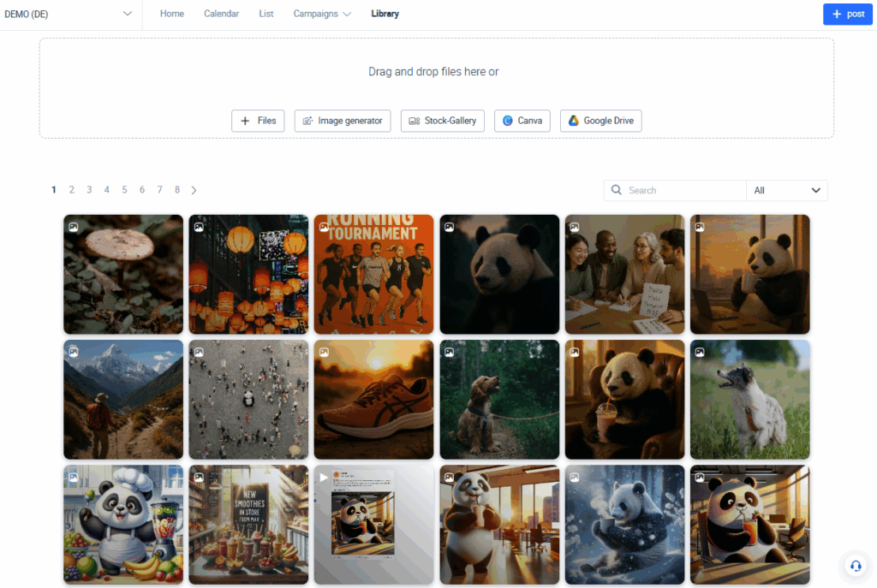Switch to the Calendar tab
Viewport: 877px width, 588px height.
[x=221, y=14]
